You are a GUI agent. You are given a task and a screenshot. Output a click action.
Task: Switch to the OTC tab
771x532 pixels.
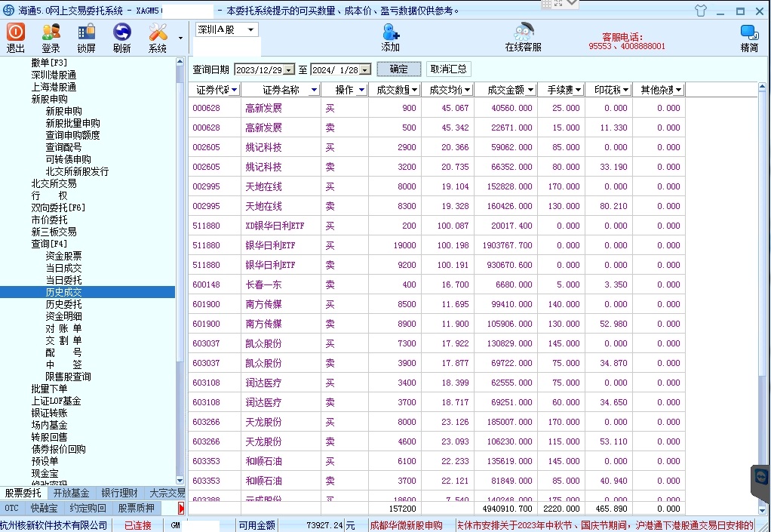click(x=12, y=508)
